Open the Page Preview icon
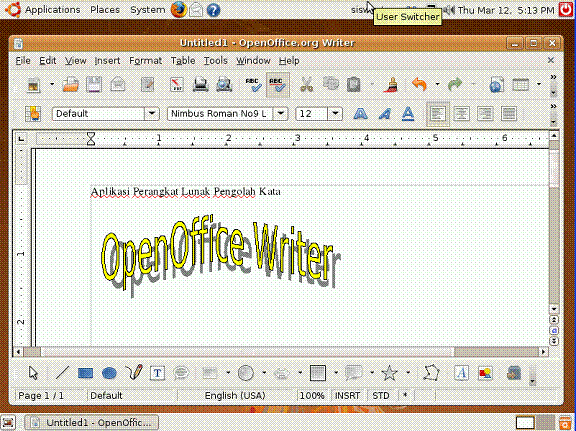576x431 pixels. click(x=224, y=85)
